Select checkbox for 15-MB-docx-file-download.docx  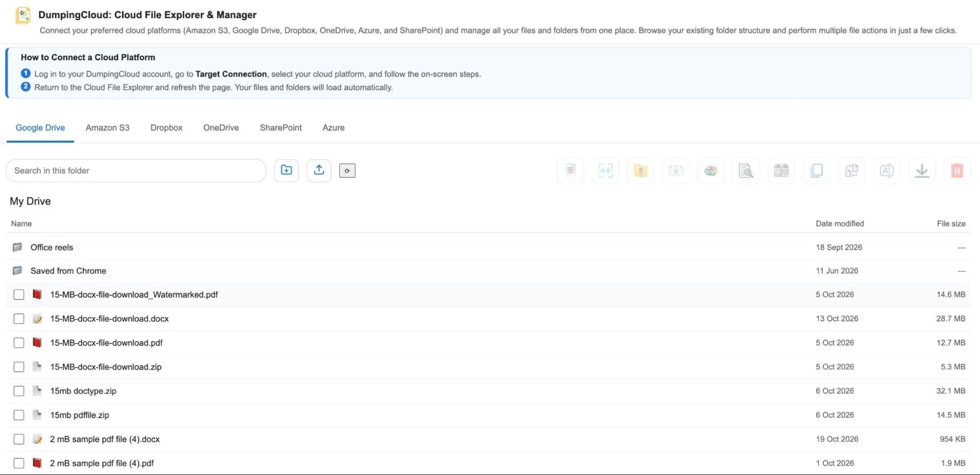pos(19,319)
